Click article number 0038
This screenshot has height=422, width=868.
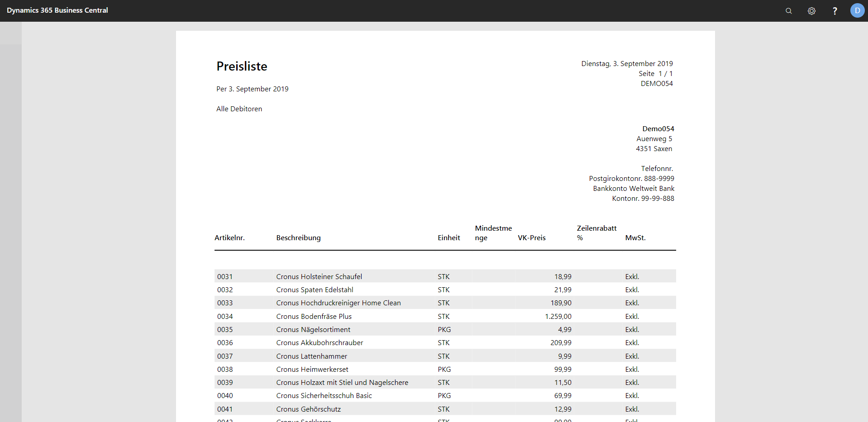coord(225,370)
